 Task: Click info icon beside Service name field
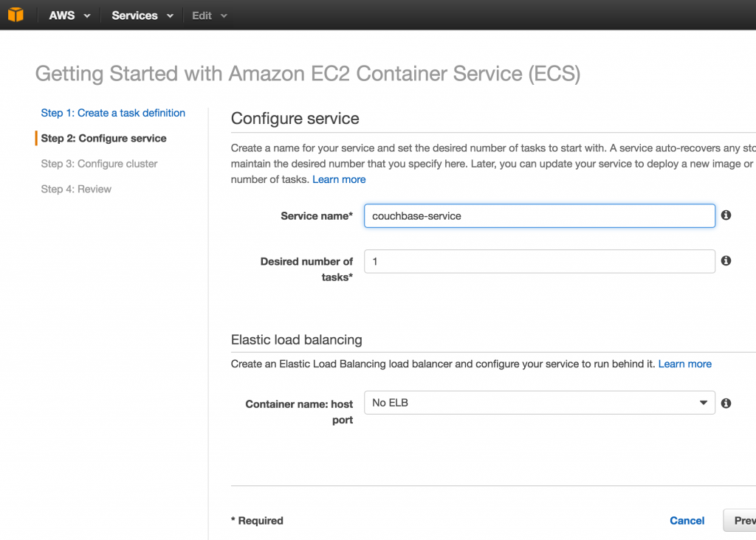click(726, 215)
